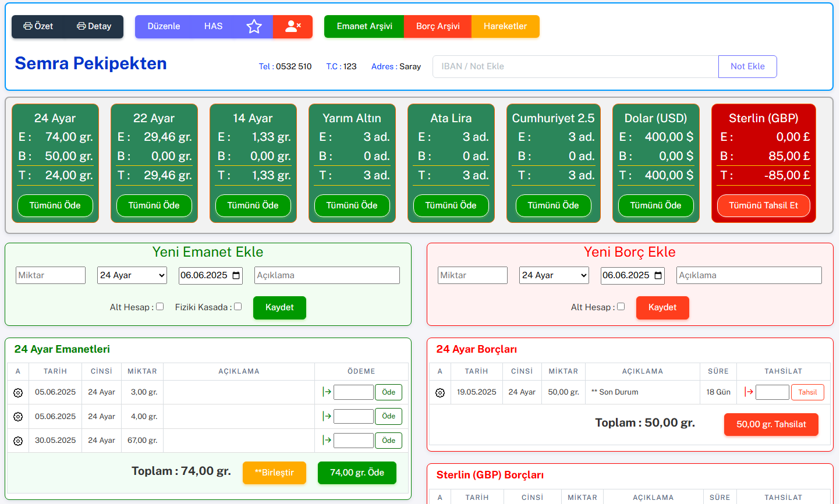840x504 pixels.
Task: Click green arrow icon in 3,00 gr. row
Action: (327, 392)
